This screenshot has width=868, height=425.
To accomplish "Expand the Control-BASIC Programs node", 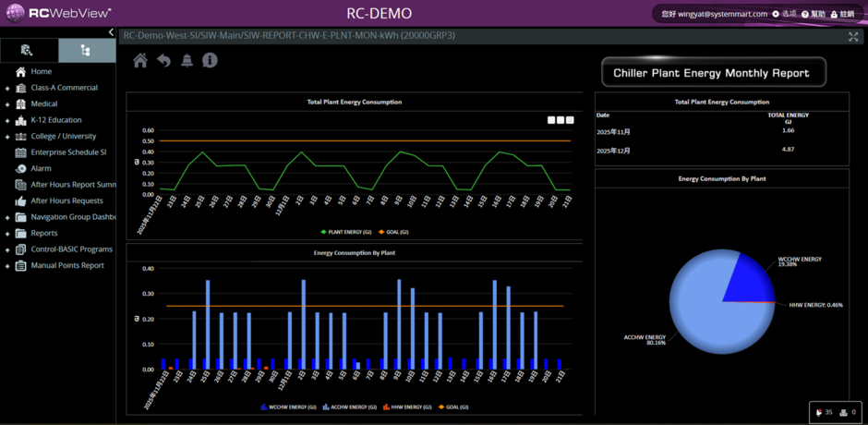I will (7, 249).
